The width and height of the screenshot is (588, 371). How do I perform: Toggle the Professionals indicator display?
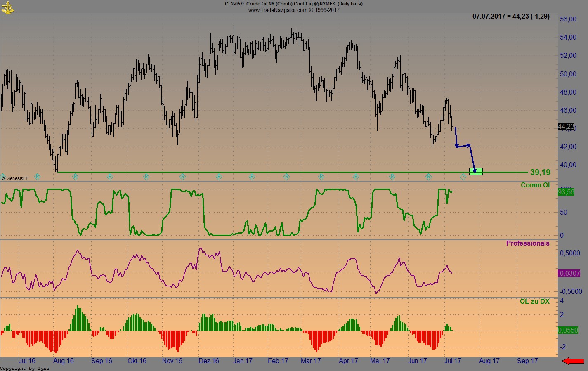tap(528, 243)
